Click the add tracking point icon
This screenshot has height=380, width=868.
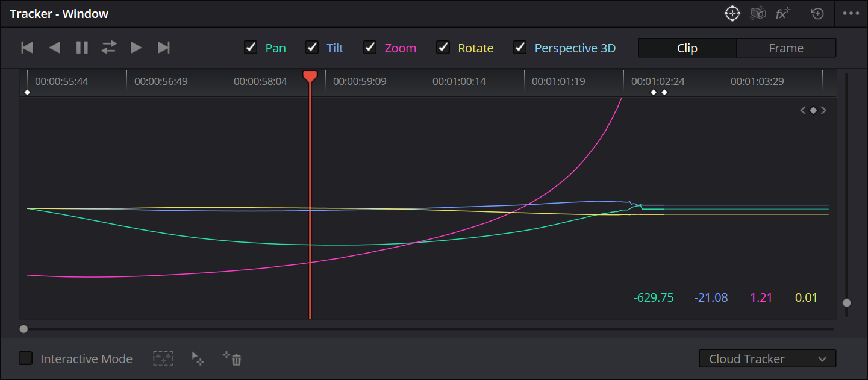pos(198,359)
